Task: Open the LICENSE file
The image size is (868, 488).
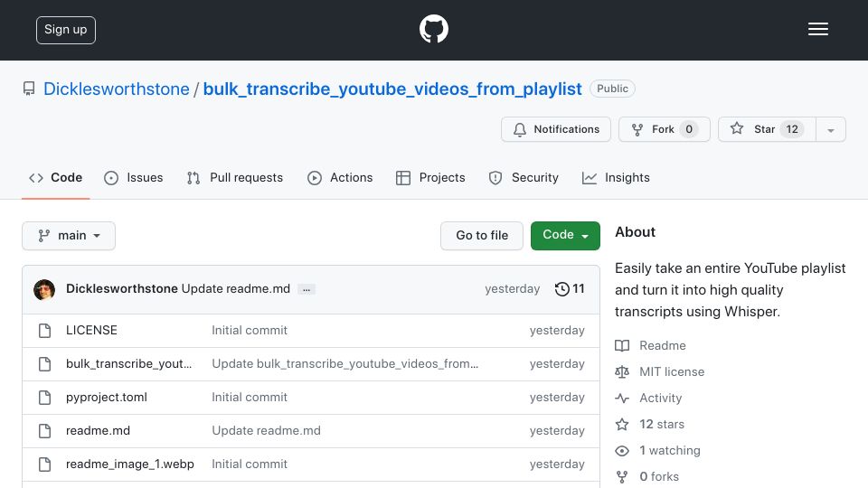Action: 91,331
